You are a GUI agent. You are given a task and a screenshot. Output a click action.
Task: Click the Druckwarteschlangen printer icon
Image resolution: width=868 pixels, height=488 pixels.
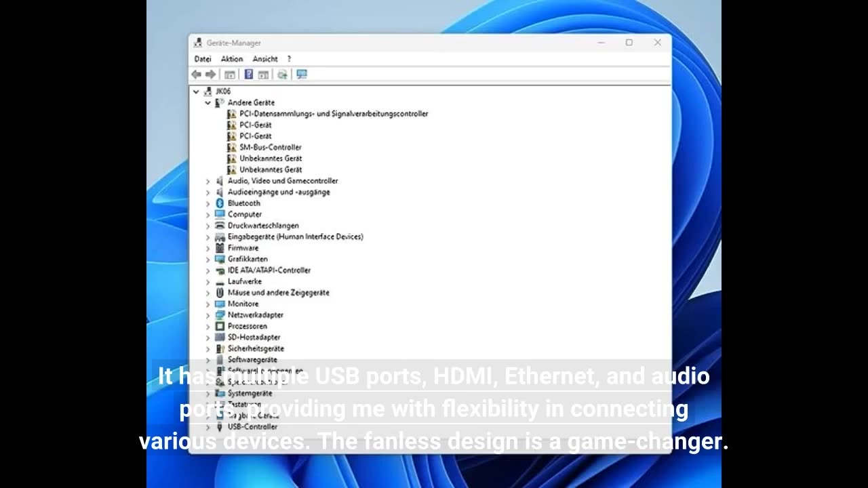point(220,226)
